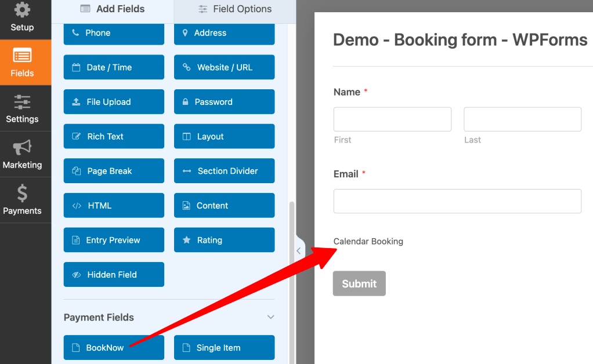Click the Rich Text edit icon
The width and height of the screenshot is (593, 364).
77,136
